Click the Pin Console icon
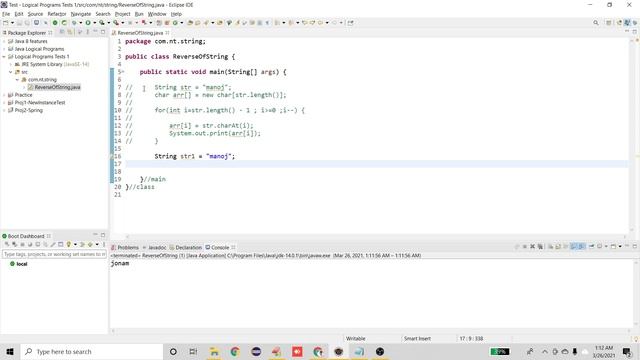Image resolution: width=640 pixels, height=360 pixels. coord(591,247)
